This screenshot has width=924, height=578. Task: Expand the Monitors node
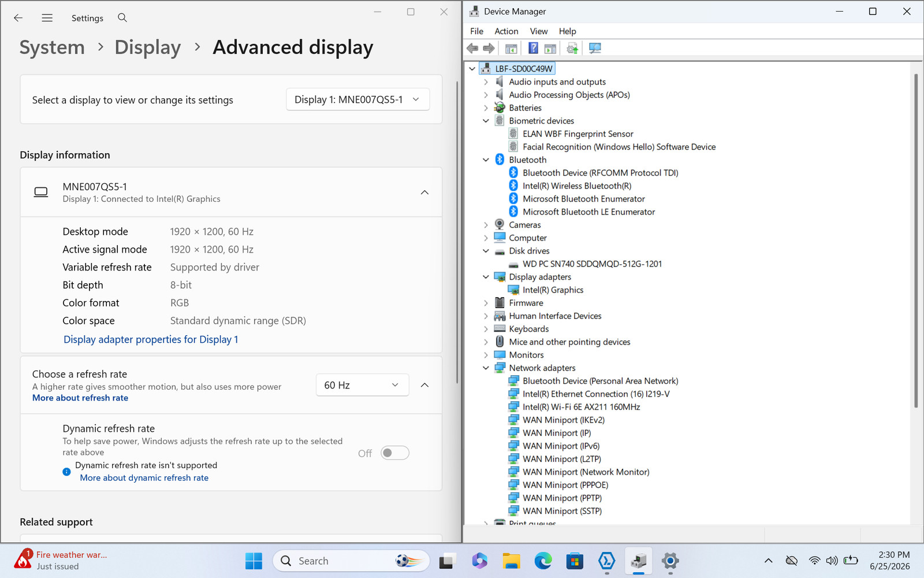click(486, 355)
